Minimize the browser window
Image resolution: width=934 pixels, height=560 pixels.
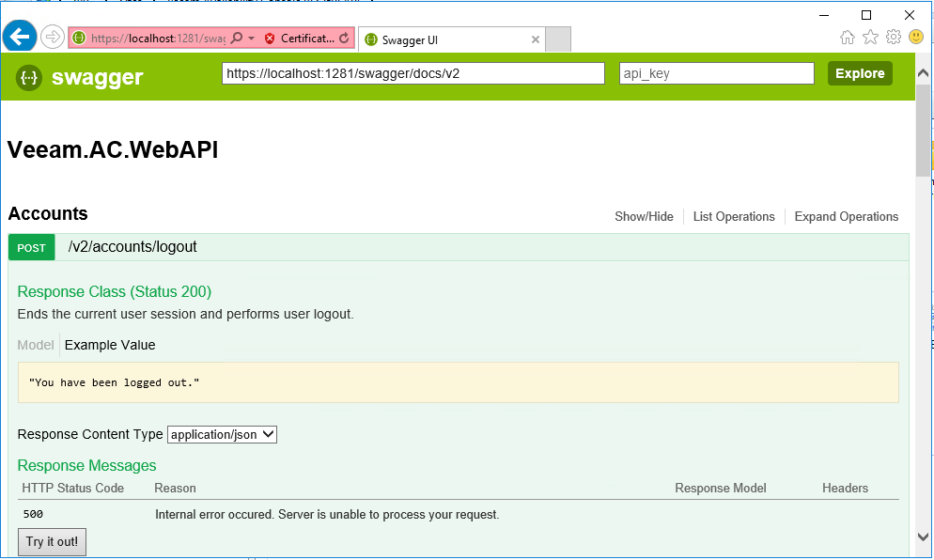tap(824, 15)
